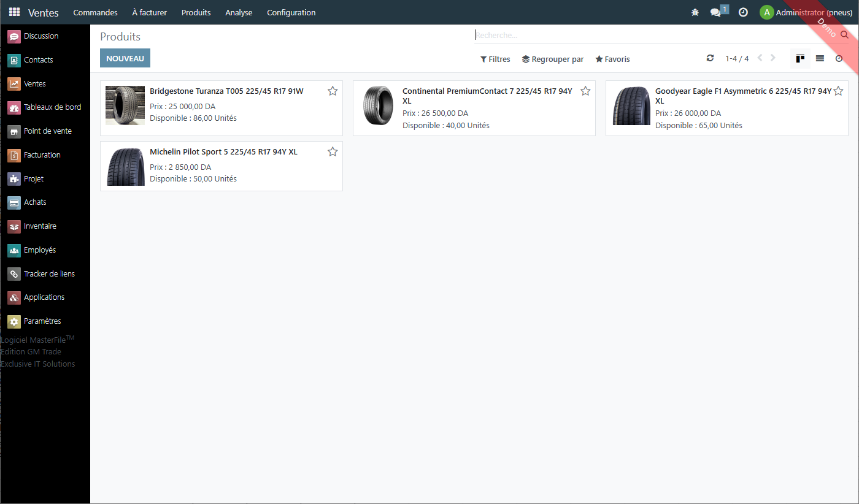Click the Ventes app title
859x504 pixels.
tap(44, 12)
